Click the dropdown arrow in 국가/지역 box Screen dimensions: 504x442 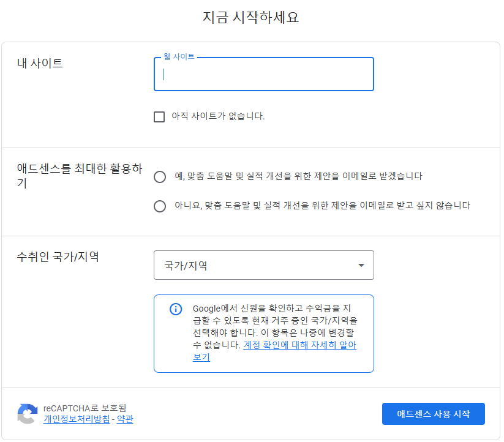[x=361, y=265]
